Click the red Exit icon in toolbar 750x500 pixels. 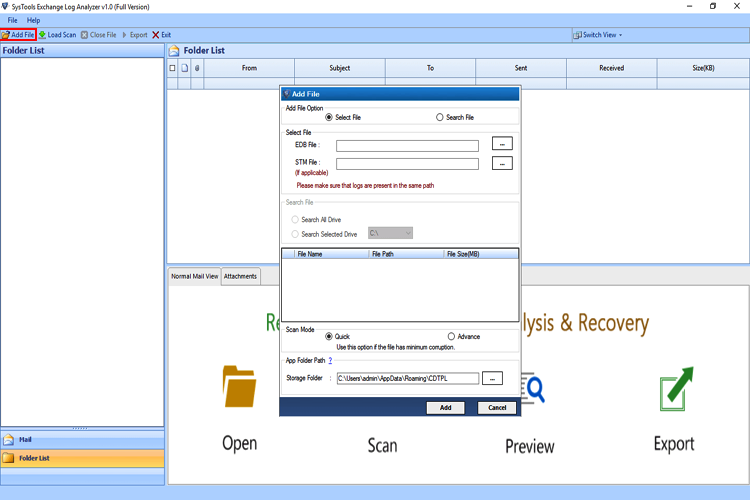click(x=155, y=35)
